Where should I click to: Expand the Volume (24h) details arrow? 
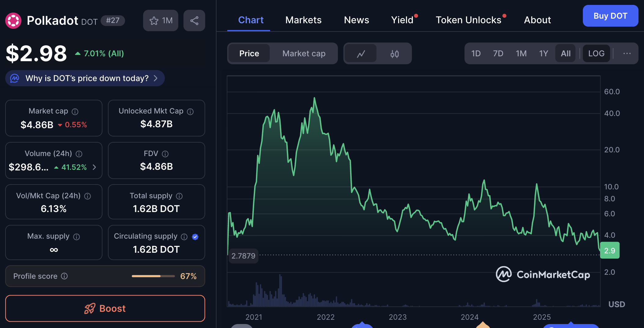[94, 167]
